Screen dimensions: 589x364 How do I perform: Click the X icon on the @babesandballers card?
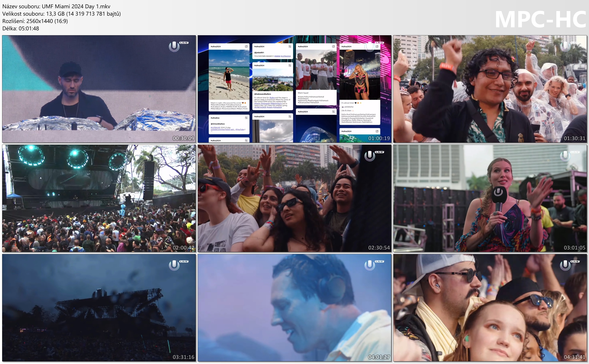point(290,65)
